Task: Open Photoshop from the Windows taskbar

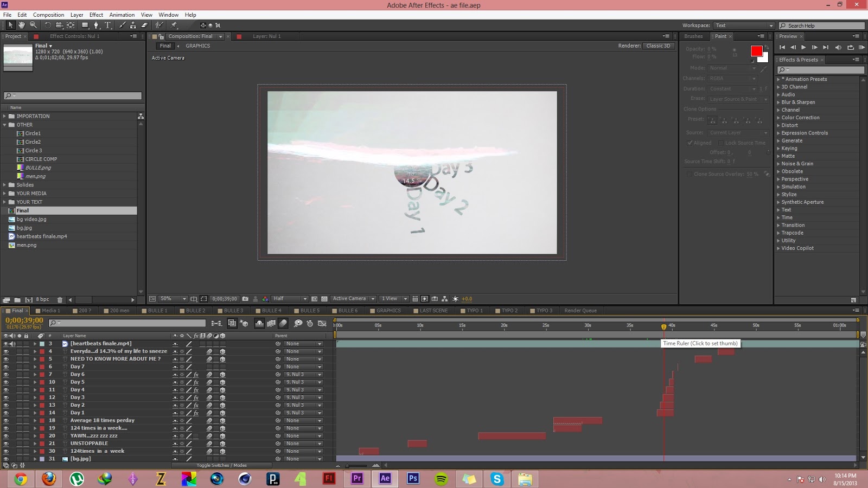Action: click(x=413, y=479)
